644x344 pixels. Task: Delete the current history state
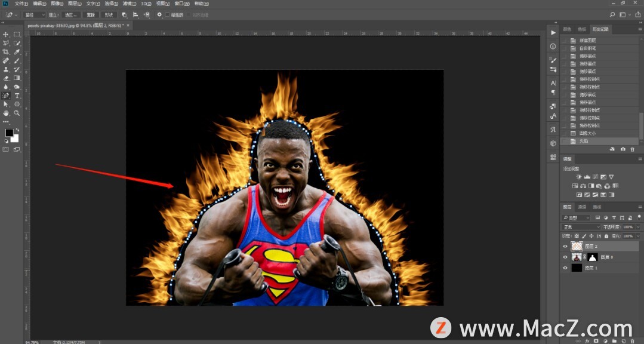pyautogui.click(x=633, y=149)
